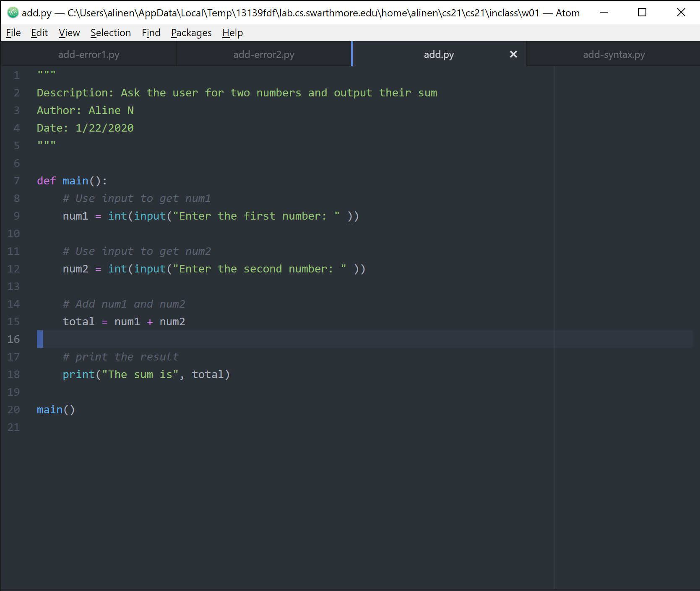Click the 'Enter the second number' string
The height and width of the screenshot is (591, 700).
(260, 269)
